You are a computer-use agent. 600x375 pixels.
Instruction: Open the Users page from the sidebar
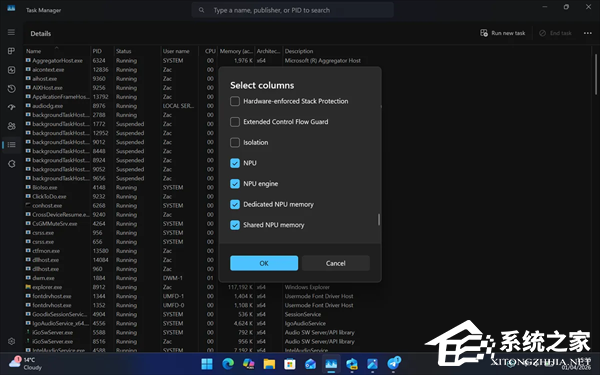pyautogui.click(x=11, y=126)
